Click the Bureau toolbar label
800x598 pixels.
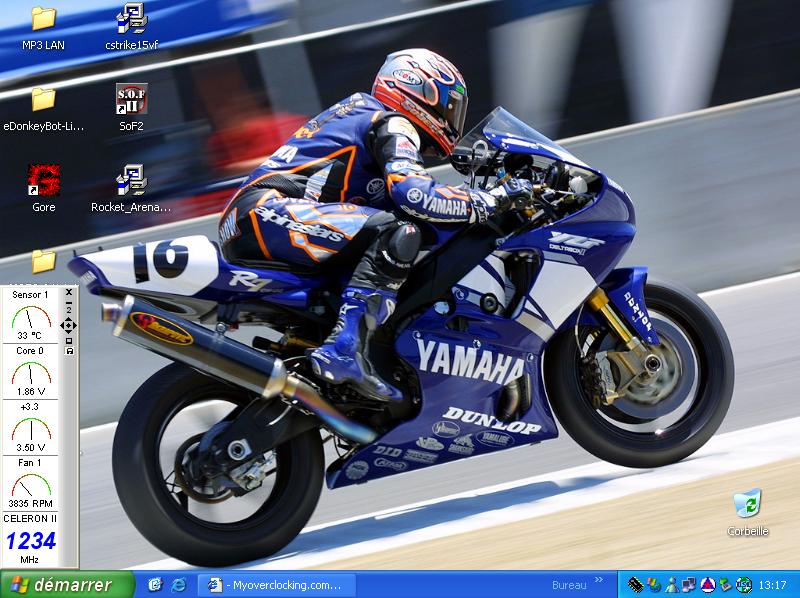[x=569, y=585]
